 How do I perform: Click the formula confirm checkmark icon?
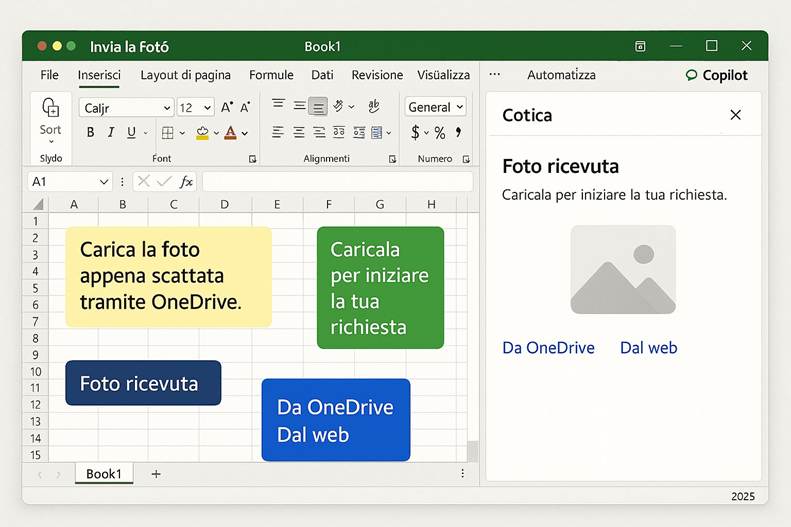[x=164, y=181]
